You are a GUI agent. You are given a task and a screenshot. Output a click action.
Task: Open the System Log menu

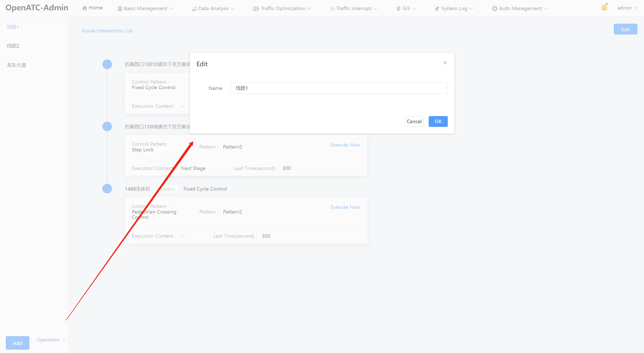(x=454, y=9)
